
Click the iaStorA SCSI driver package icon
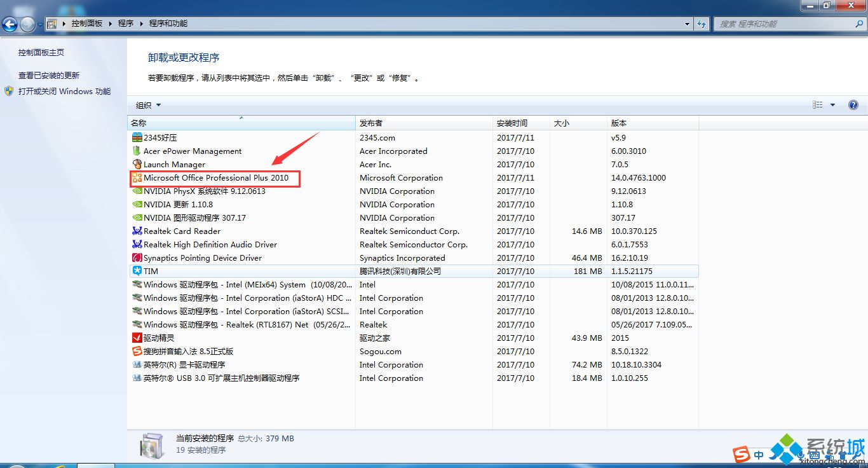[x=137, y=311]
